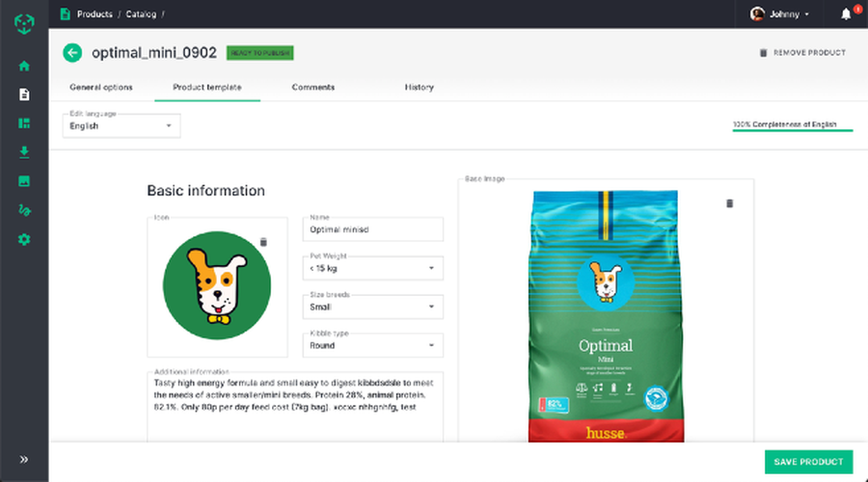Click Remove Product button
Image resolution: width=868 pixels, height=482 pixels.
click(x=802, y=53)
